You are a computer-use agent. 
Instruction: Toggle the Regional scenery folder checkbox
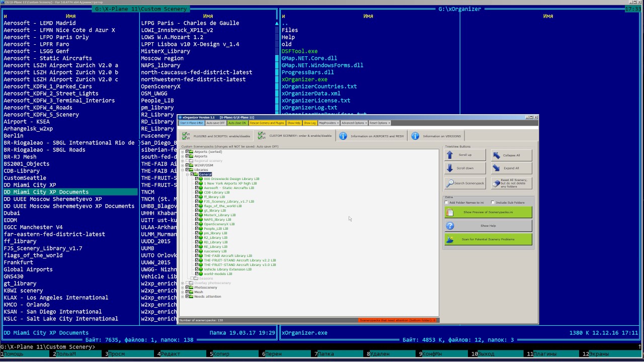pos(187,160)
